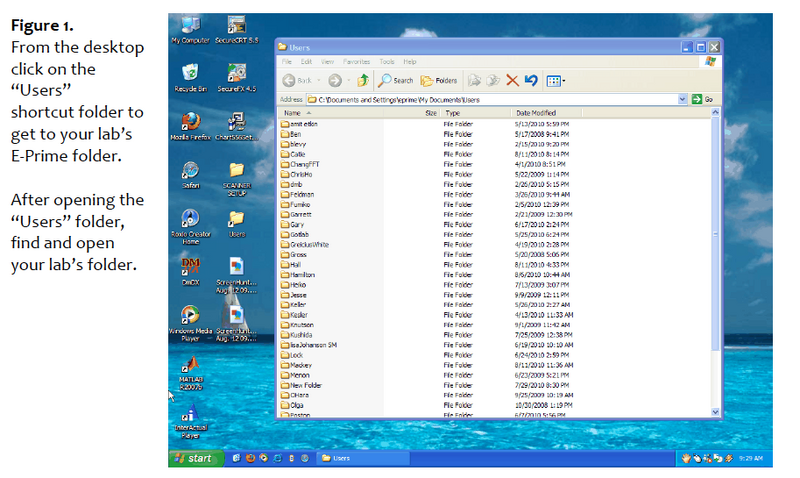Click the Firefox quick launch icon
Viewport: 800px width, 478px height.
pyautogui.click(x=251, y=458)
